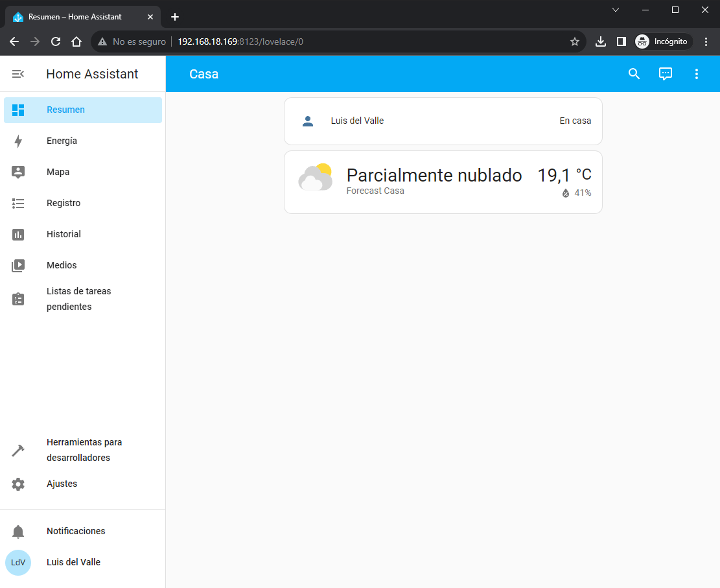
Task: Expand the dashboard three-dot overflow menu
Action: click(697, 74)
